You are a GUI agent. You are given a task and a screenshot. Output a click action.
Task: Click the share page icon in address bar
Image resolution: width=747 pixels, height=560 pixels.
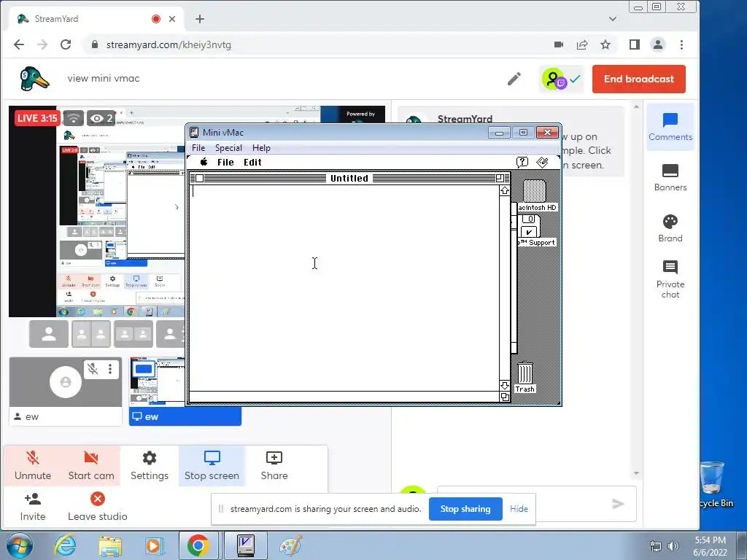581,44
